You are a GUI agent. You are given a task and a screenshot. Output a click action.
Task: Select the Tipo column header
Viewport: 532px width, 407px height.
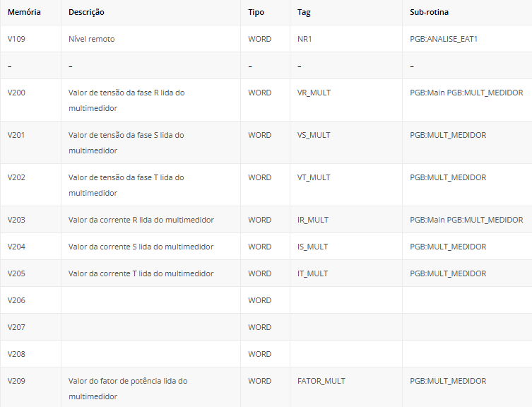[x=256, y=13]
